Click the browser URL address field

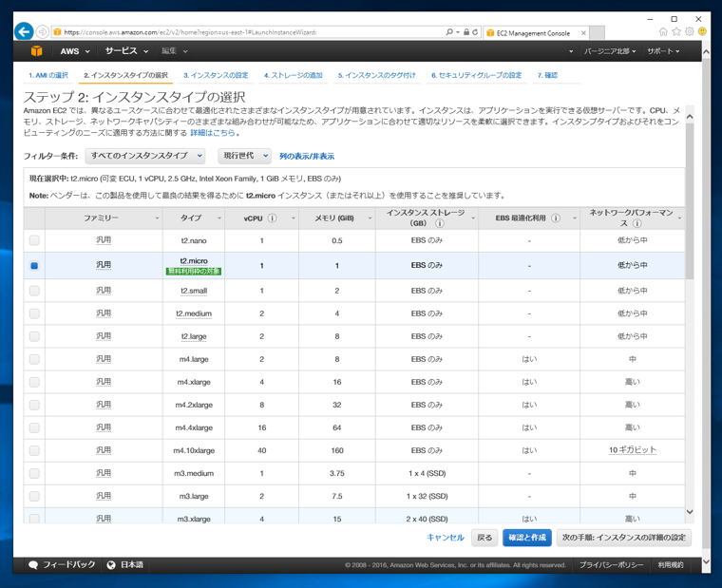click(251, 32)
